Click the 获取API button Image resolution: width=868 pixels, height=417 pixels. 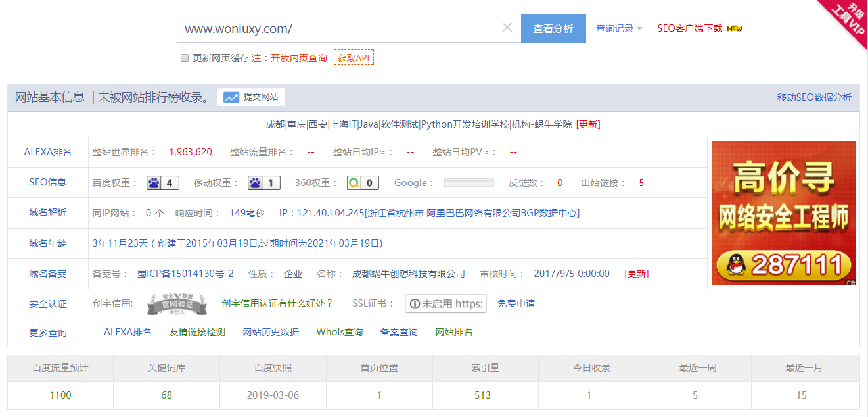pyautogui.click(x=354, y=58)
